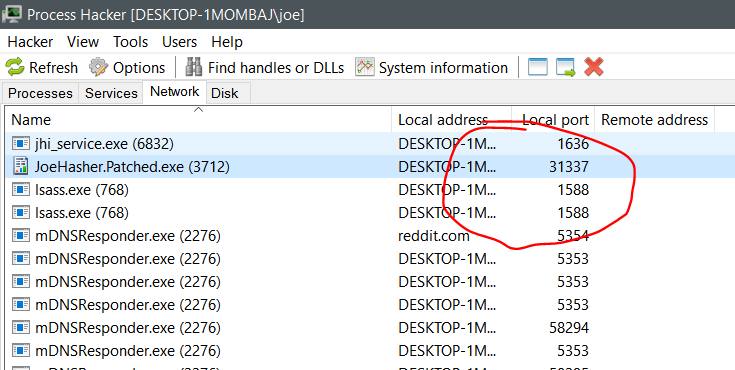Open the Users menu
735x370 pixels.
[x=180, y=42]
